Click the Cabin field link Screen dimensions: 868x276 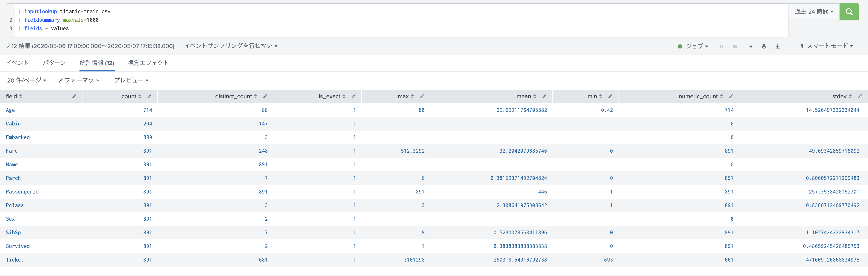[x=13, y=124]
